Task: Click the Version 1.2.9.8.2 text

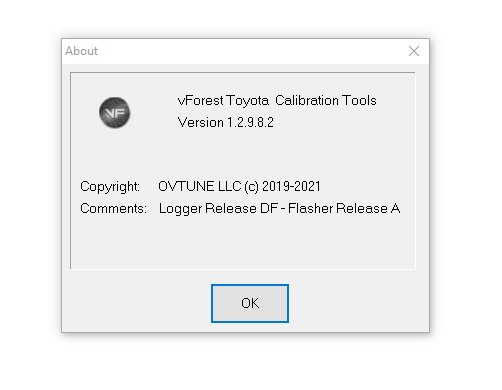Action: tap(226, 122)
